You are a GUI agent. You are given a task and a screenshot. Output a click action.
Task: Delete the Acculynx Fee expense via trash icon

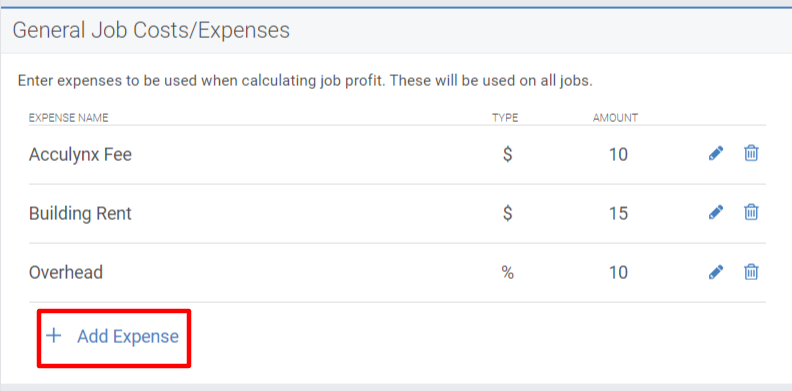(751, 153)
